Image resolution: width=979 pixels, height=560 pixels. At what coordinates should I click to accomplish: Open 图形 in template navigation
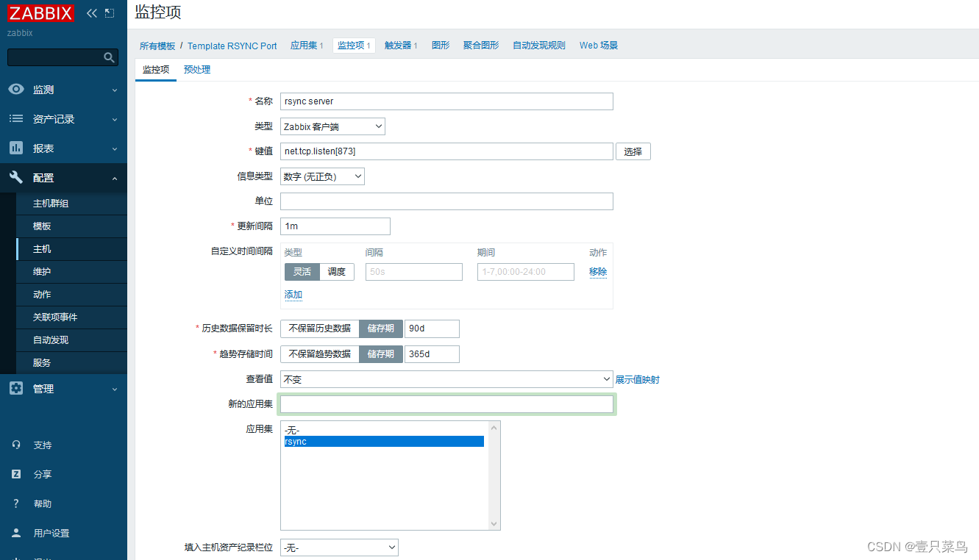[x=441, y=46]
